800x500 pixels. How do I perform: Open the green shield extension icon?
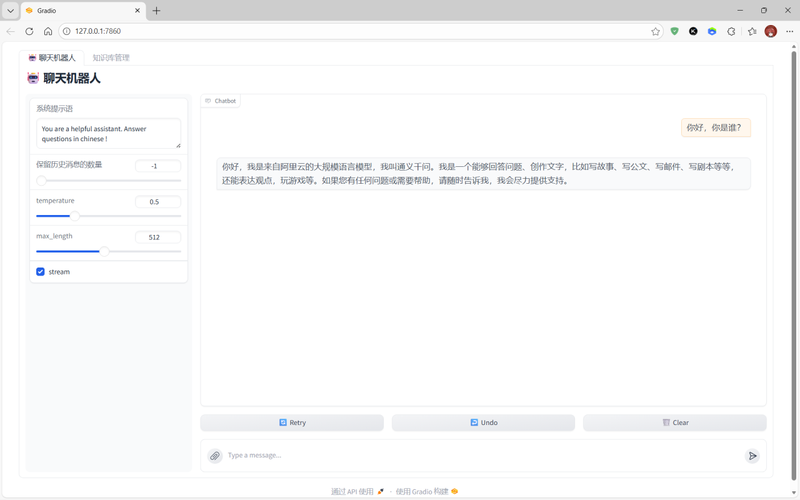(674, 31)
